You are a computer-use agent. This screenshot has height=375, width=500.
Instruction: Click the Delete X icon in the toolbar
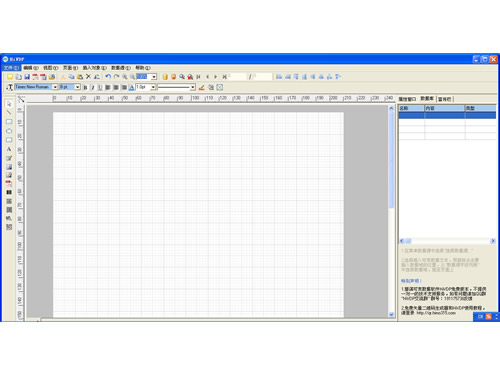(88, 77)
